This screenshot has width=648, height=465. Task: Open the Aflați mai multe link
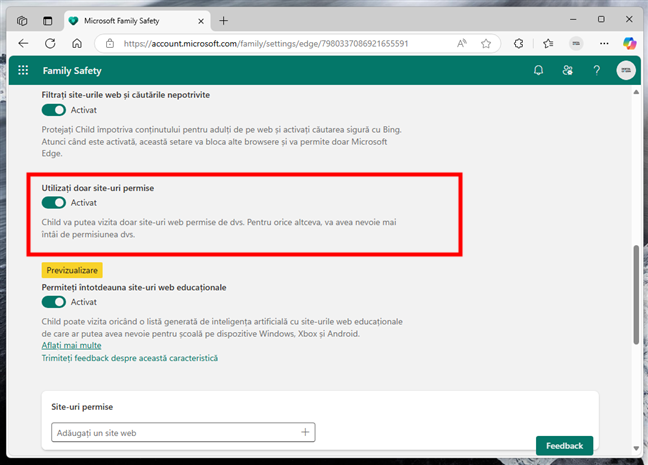(x=71, y=346)
